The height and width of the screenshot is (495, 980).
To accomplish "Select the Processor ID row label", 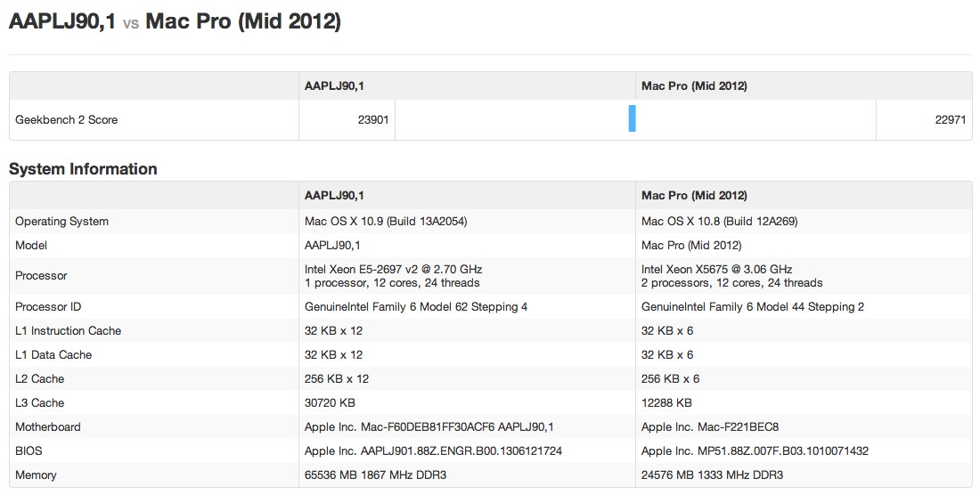I will point(48,307).
